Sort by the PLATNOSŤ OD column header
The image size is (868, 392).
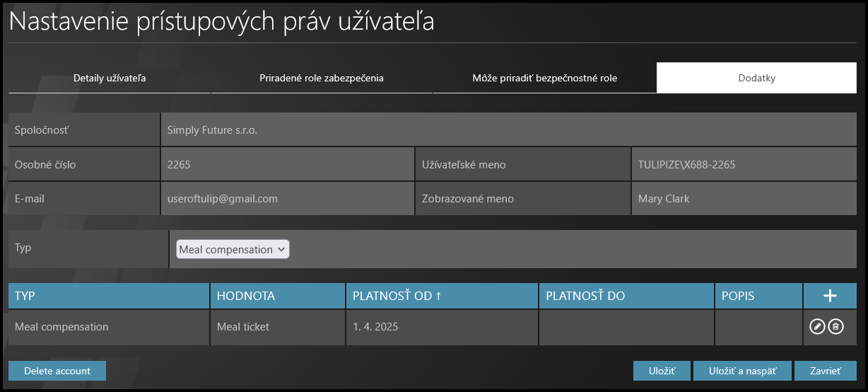[397, 296]
